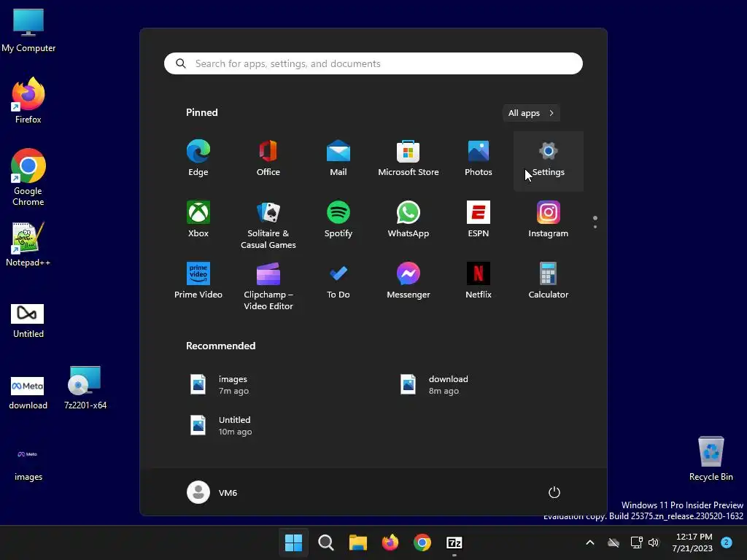Launch the Office pinned app

(x=268, y=158)
